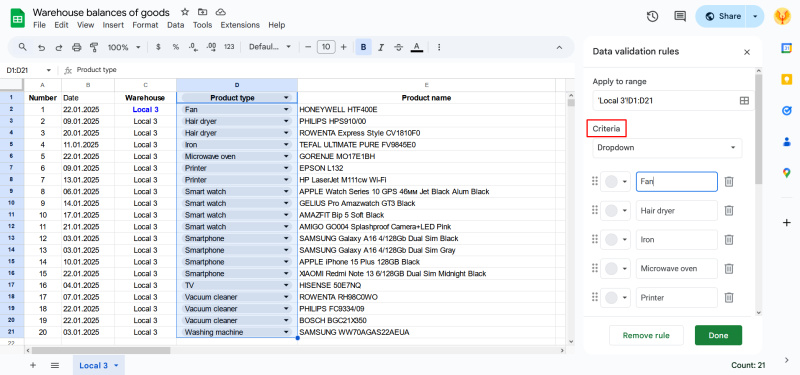
Task: Open the dropdown in the Washing machine cell
Action: click(286, 332)
